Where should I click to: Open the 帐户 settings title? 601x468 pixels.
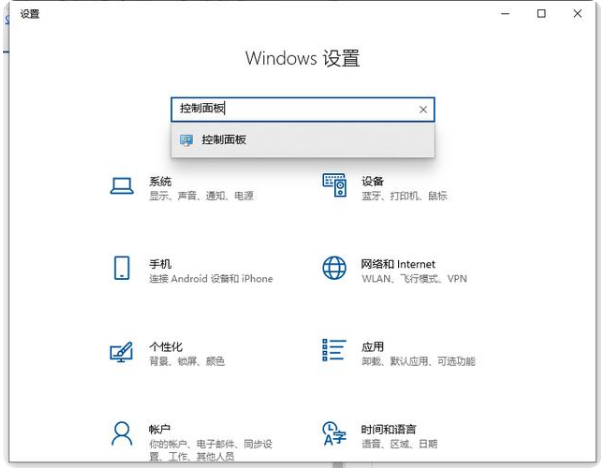[160, 429]
